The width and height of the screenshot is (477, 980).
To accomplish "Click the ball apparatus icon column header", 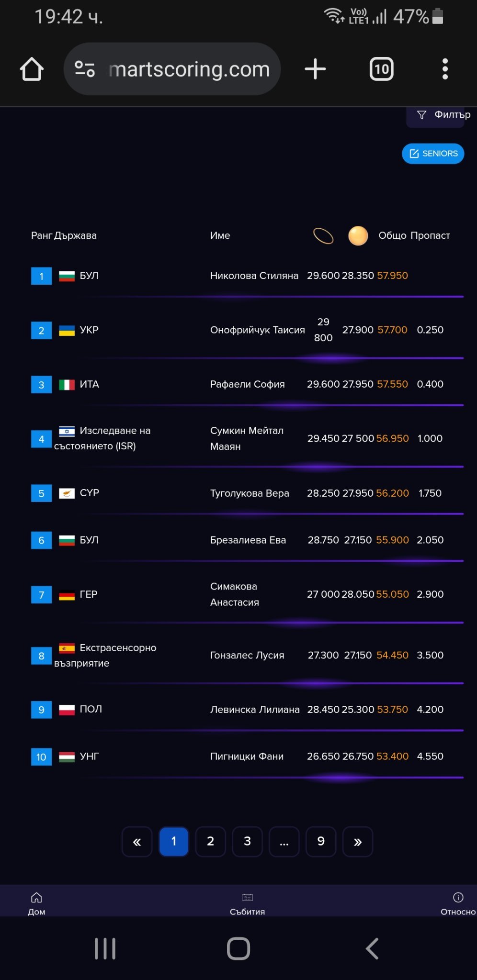I will 358,236.
